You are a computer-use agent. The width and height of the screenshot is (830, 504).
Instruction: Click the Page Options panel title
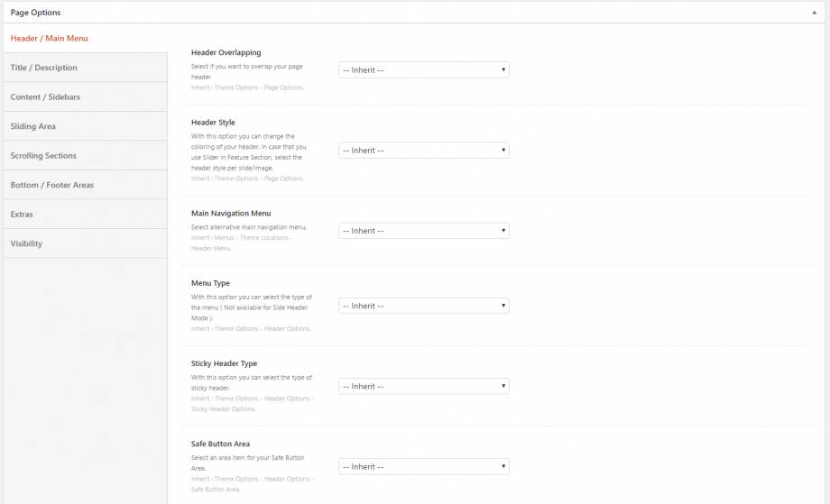point(36,13)
